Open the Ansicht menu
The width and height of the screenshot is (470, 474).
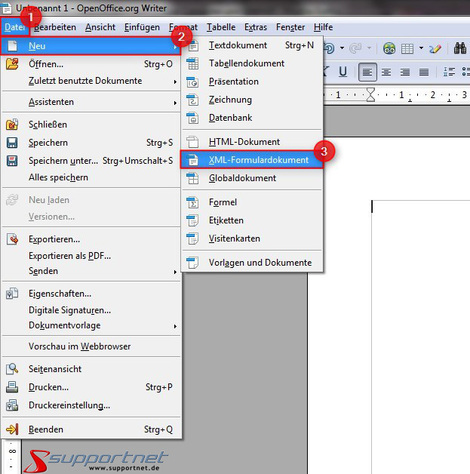[x=100, y=27]
